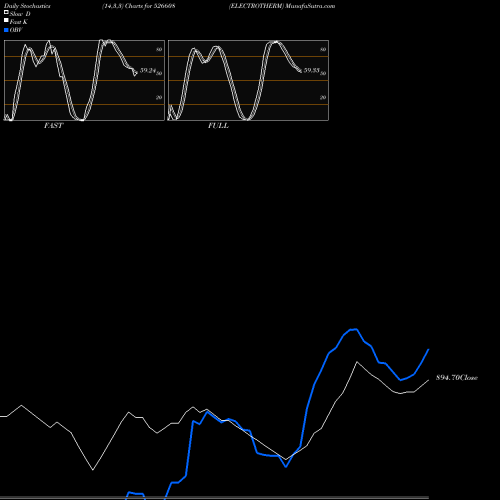Click the 20 axis label in FAST chart
The image size is (500, 500).
click(x=159, y=97)
